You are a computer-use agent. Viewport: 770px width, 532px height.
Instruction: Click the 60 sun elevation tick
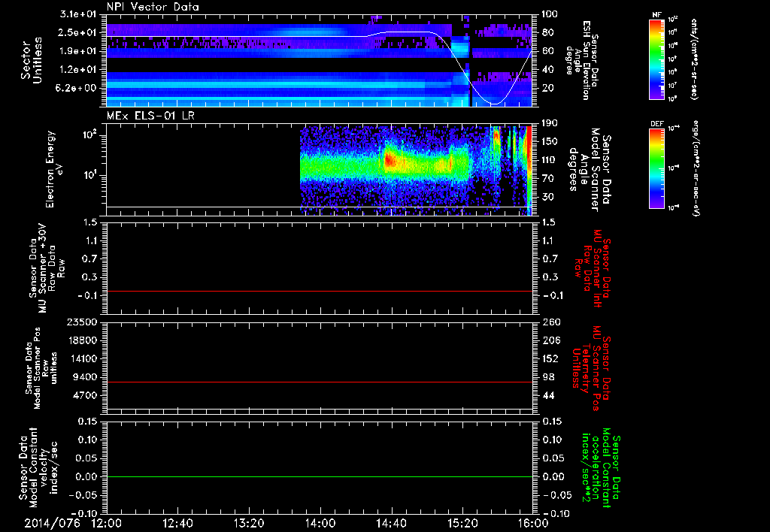click(548, 51)
